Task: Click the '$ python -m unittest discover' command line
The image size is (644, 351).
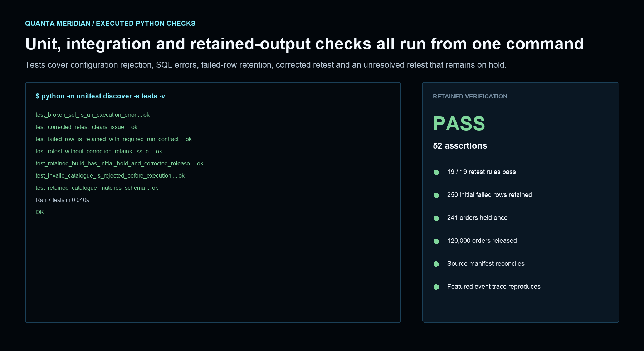Action: [x=100, y=96]
